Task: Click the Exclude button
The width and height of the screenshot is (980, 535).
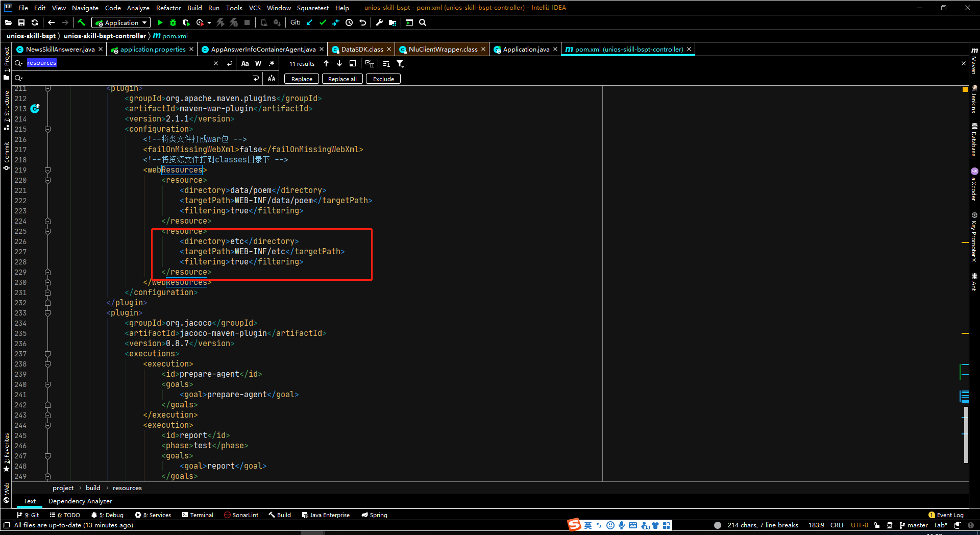Action: (383, 79)
